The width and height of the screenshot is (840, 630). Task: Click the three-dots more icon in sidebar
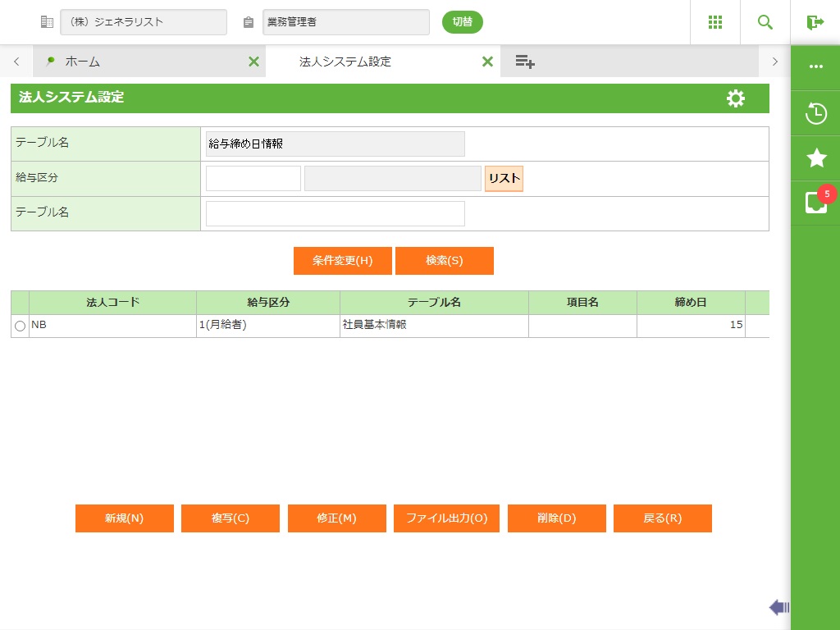coord(815,66)
